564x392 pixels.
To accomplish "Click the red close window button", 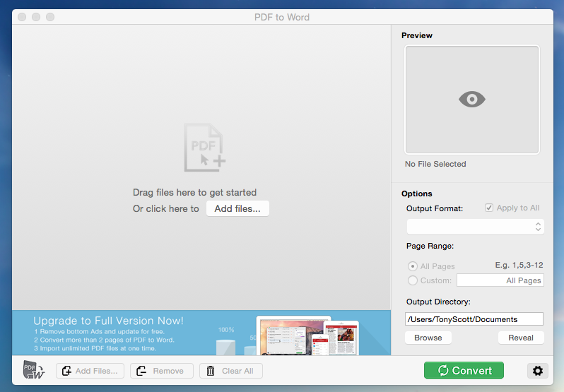I will click(22, 17).
